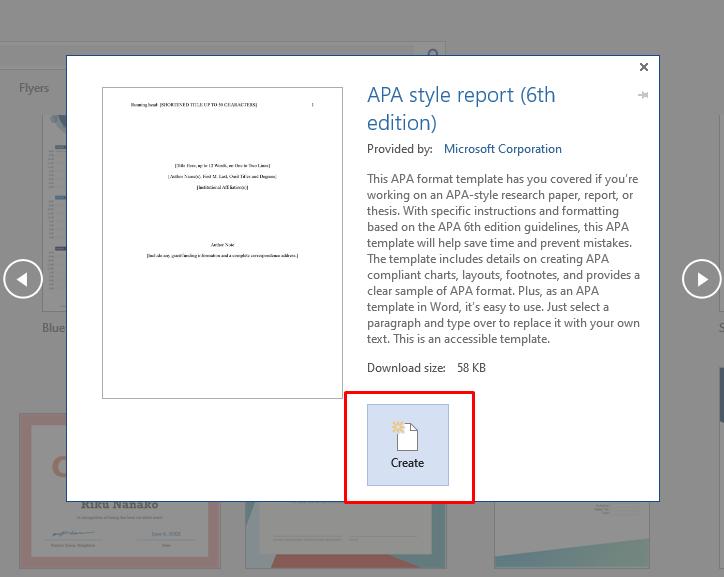This screenshot has width=724, height=577.
Task: Go to the next template using right arrow
Action: click(x=701, y=279)
